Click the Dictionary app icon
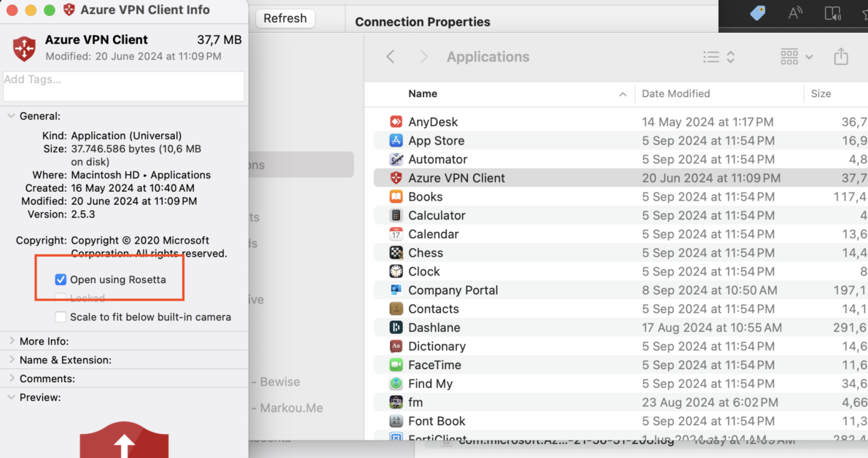The width and height of the screenshot is (868, 458). [396, 346]
